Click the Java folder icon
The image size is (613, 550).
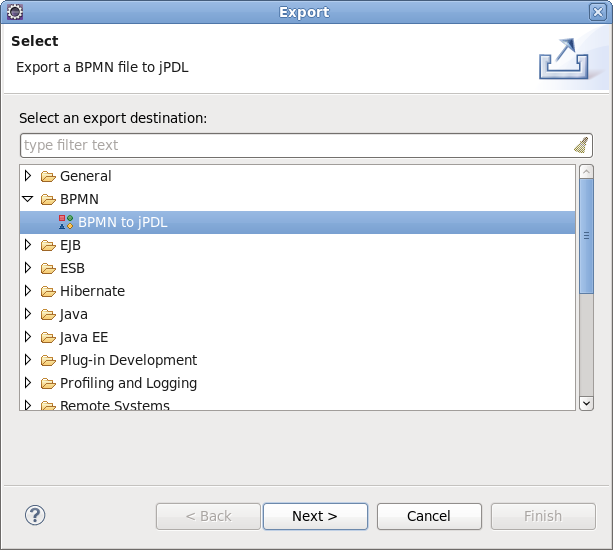point(48,314)
